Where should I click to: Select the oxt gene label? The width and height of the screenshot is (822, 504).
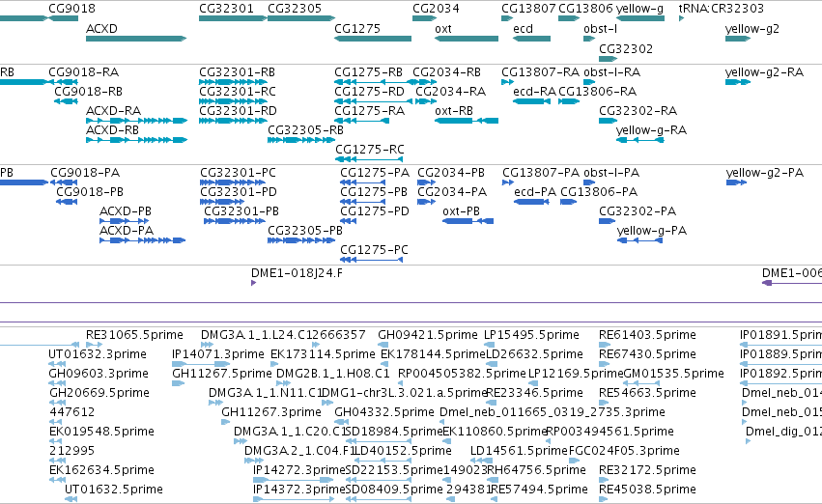443,29
